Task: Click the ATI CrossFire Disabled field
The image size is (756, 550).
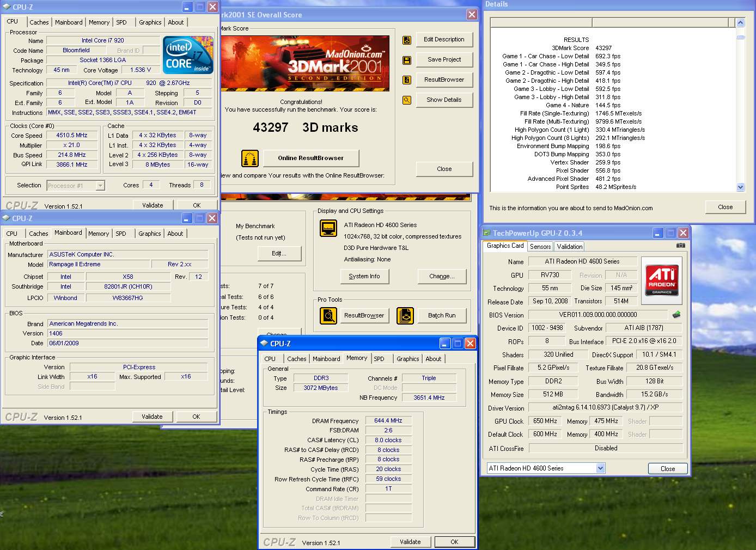Action: coord(606,448)
